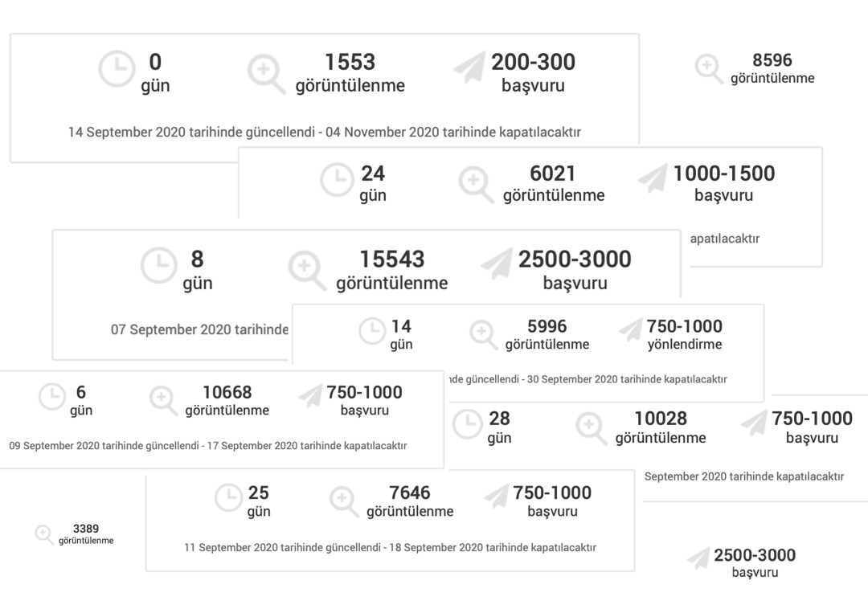Select the clock icon next to 6 gün
Screen dimensions: 868x613
52,397
